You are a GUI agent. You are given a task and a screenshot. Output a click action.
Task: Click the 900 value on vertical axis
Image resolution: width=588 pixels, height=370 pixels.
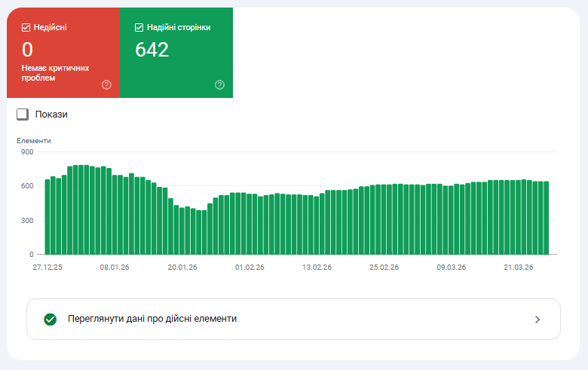27,152
